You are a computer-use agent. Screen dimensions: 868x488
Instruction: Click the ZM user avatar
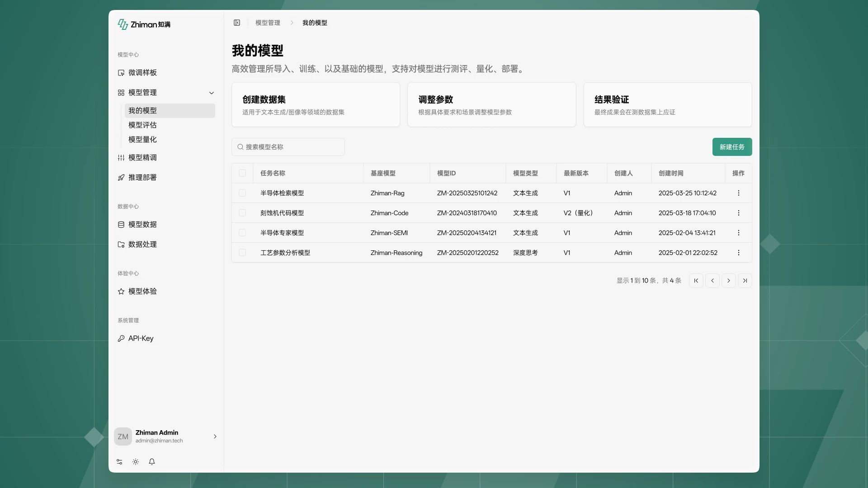[x=123, y=436]
